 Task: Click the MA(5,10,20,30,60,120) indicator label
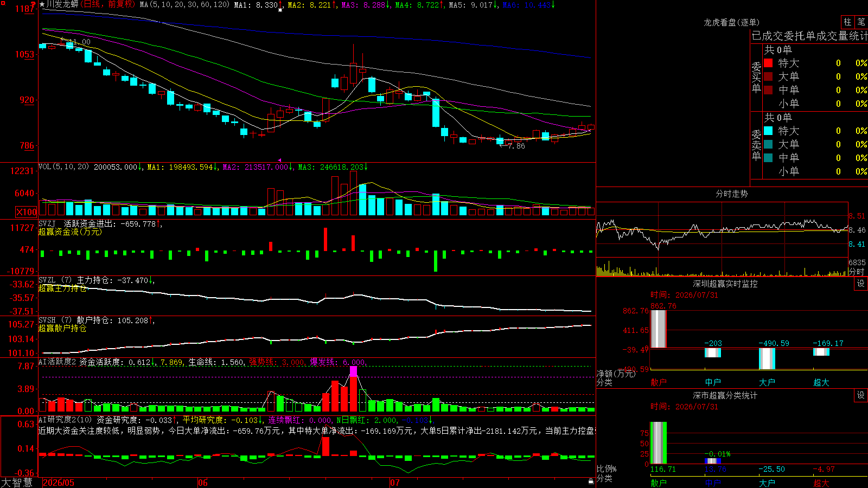[x=184, y=5]
